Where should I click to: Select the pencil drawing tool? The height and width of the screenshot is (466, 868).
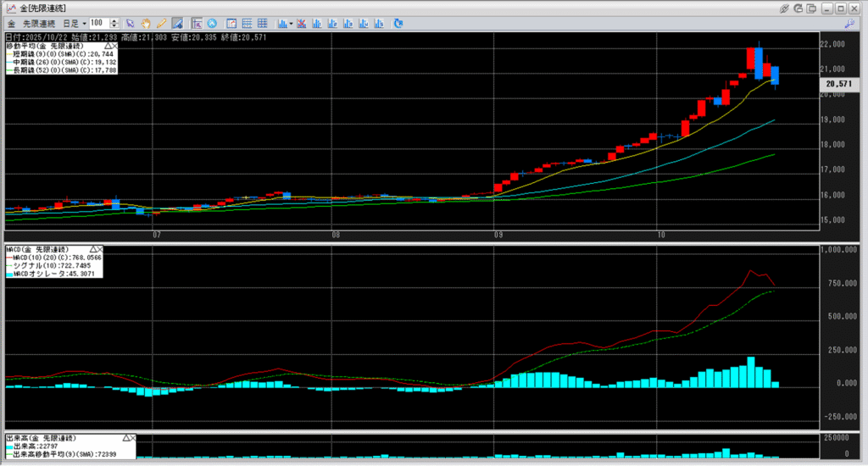[161, 23]
